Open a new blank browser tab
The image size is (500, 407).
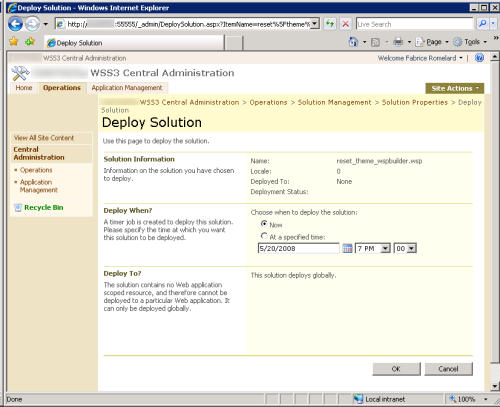coord(233,43)
